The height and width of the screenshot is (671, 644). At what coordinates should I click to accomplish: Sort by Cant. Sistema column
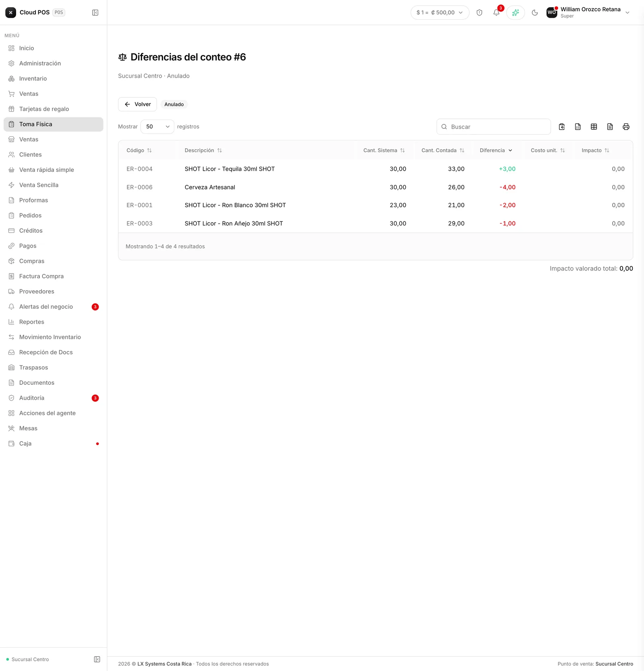click(x=384, y=150)
